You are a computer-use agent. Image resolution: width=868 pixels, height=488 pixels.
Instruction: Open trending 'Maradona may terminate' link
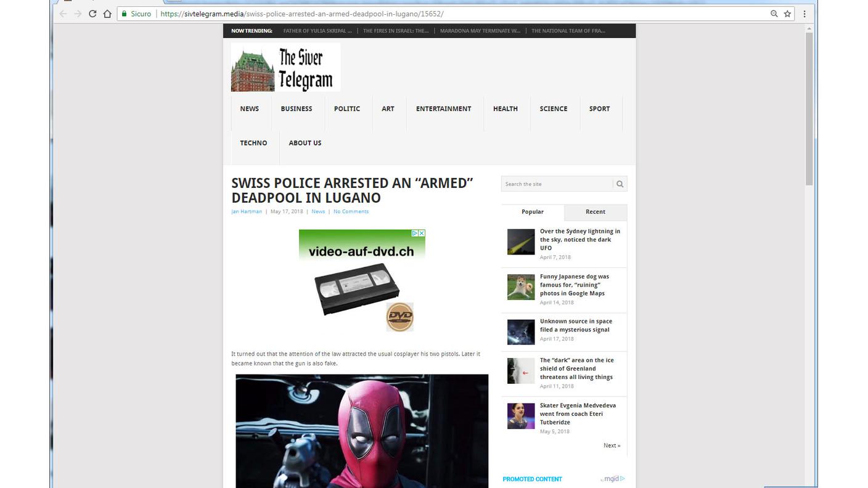(480, 31)
